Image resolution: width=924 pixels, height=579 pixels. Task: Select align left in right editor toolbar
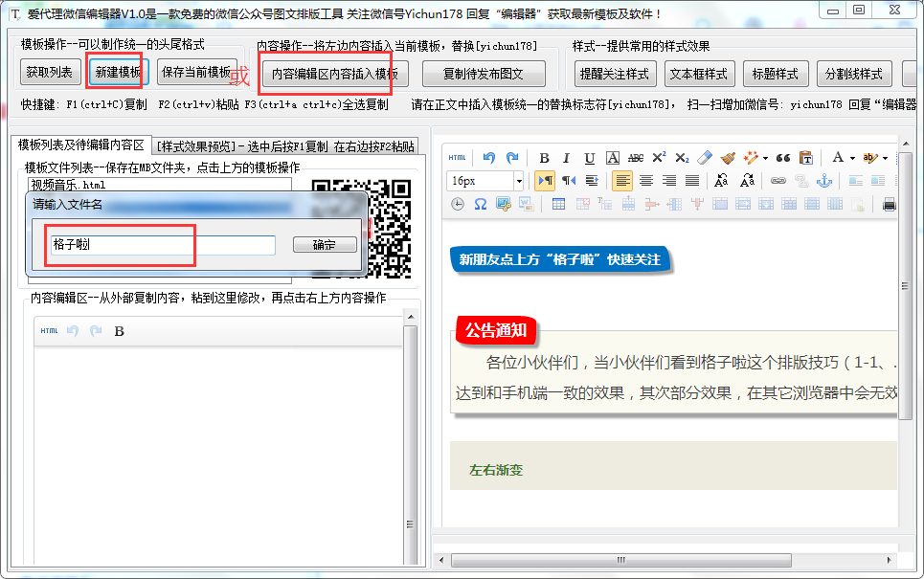point(622,181)
